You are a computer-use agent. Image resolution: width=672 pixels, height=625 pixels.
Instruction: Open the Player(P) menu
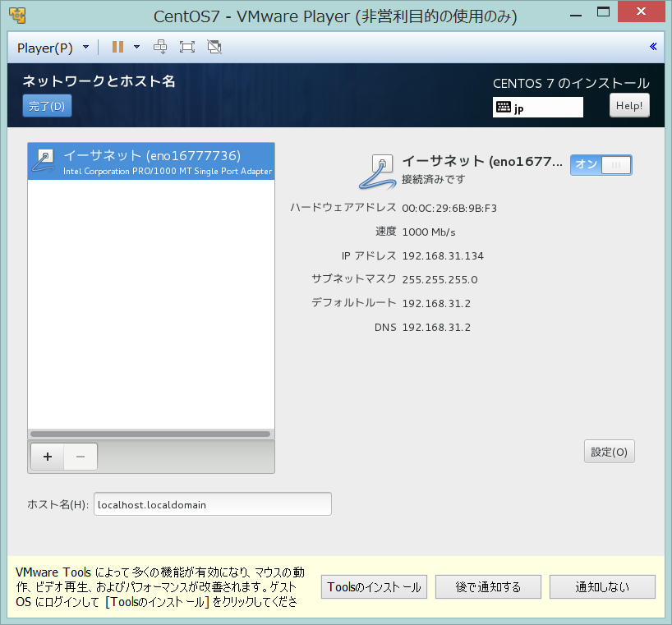point(46,47)
